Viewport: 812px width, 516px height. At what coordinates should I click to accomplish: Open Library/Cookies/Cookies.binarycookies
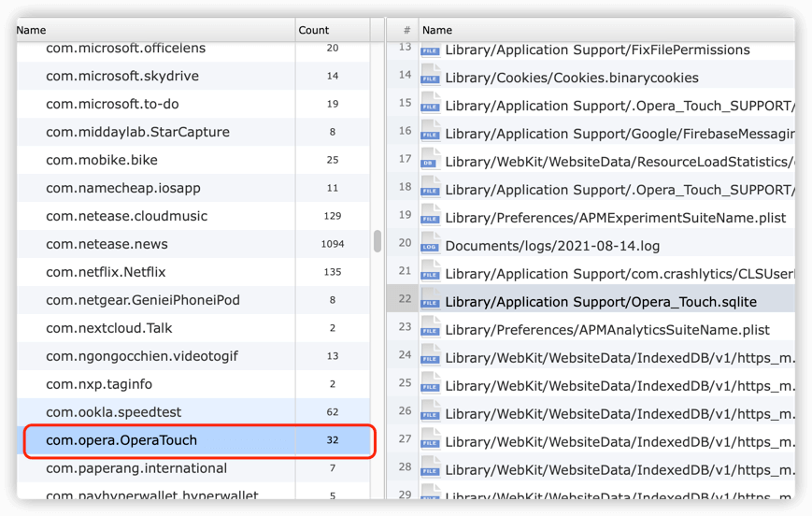pyautogui.click(x=572, y=78)
